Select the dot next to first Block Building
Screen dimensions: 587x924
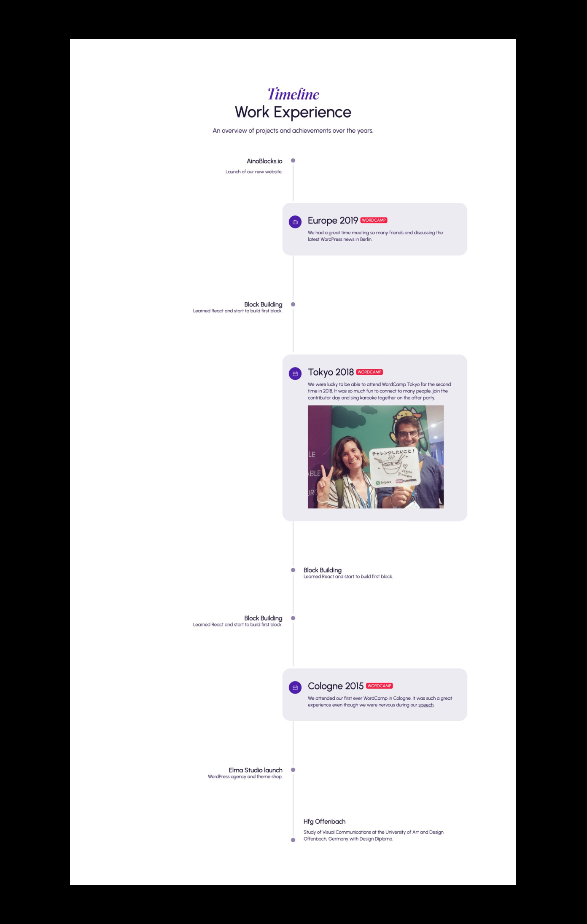click(293, 304)
